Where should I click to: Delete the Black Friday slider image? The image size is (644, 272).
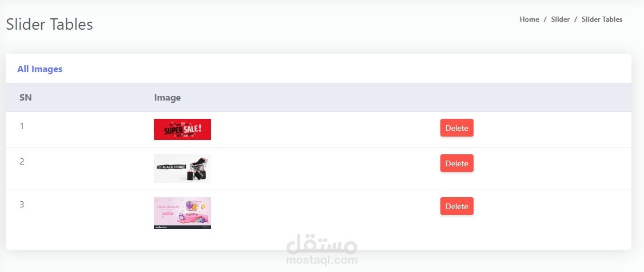(457, 163)
